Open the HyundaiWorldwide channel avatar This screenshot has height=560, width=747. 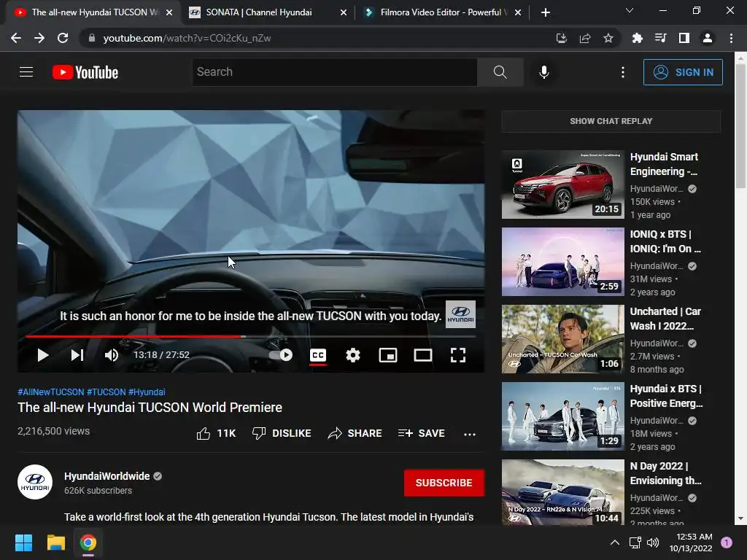(35, 482)
